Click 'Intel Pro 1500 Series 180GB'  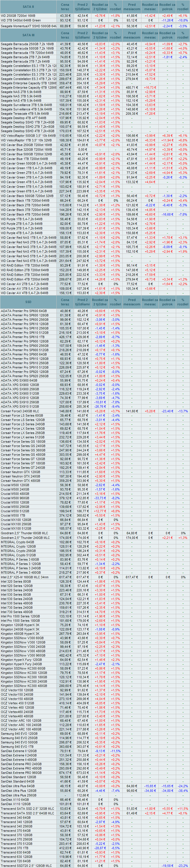click(20, 621)
